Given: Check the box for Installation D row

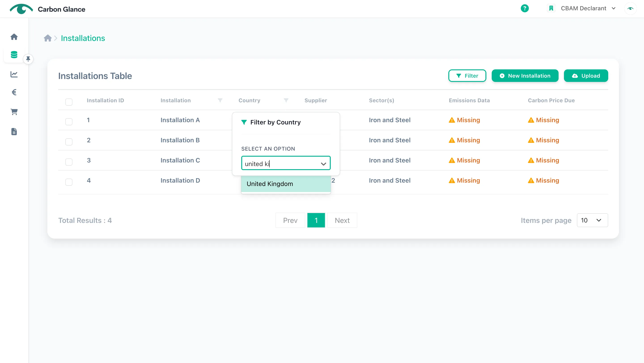Looking at the screenshot, I should pos(69,182).
